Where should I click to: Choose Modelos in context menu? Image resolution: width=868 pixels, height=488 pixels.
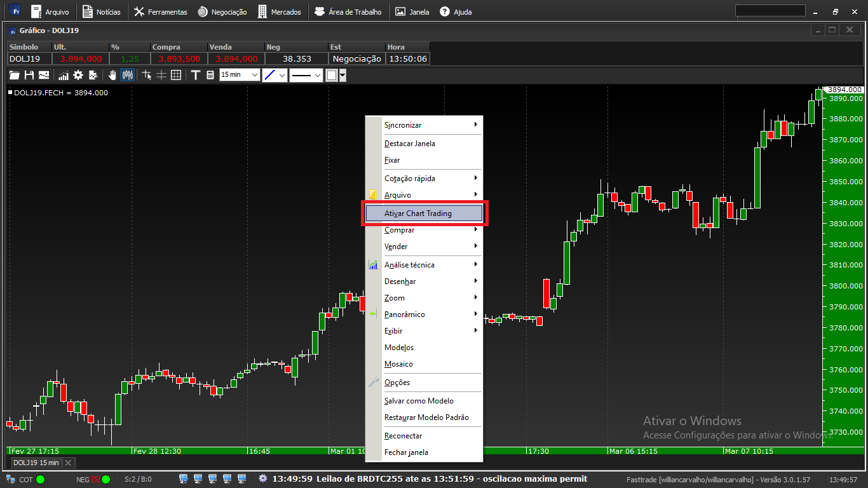click(x=424, y=348)
